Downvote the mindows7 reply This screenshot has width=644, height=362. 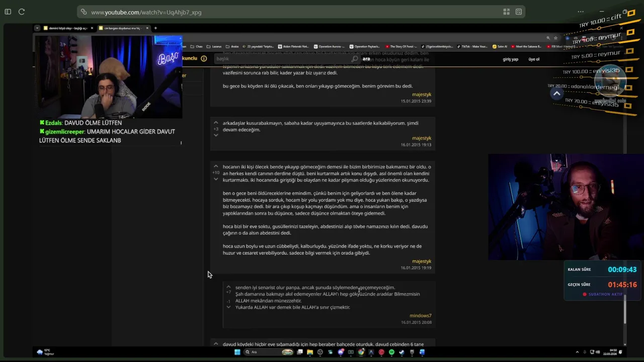coord(228,307)
